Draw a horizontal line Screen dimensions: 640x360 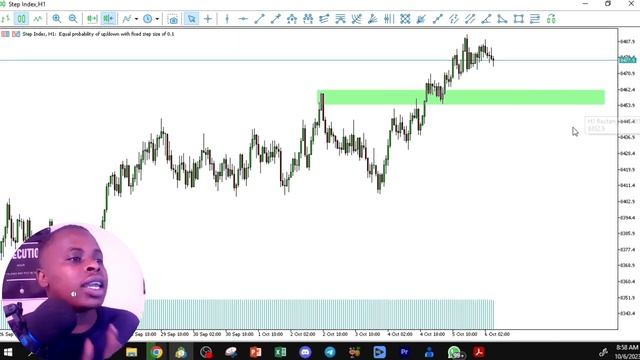[x=243, y=19]
